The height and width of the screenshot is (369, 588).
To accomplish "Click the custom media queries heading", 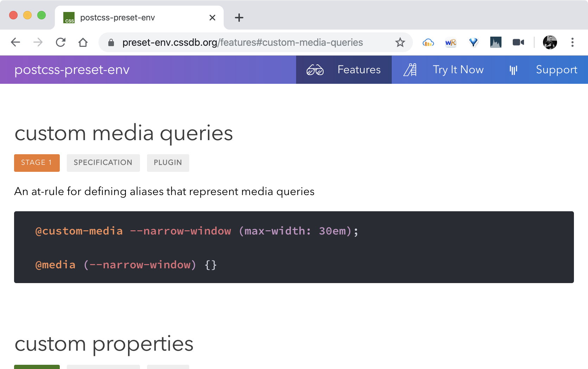I will (124, 133).
